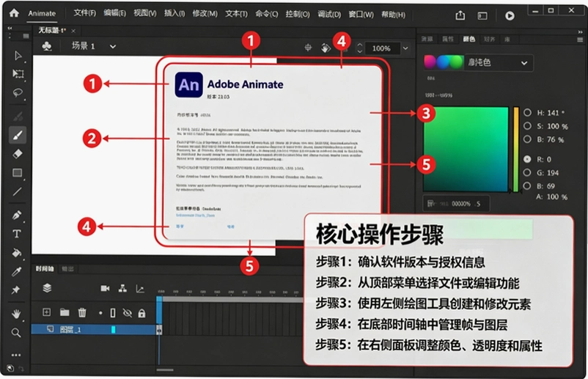This screenshot has height=379, width=588.
Task: Click the blue link in About dialog
Action: [x=195, y=216]
